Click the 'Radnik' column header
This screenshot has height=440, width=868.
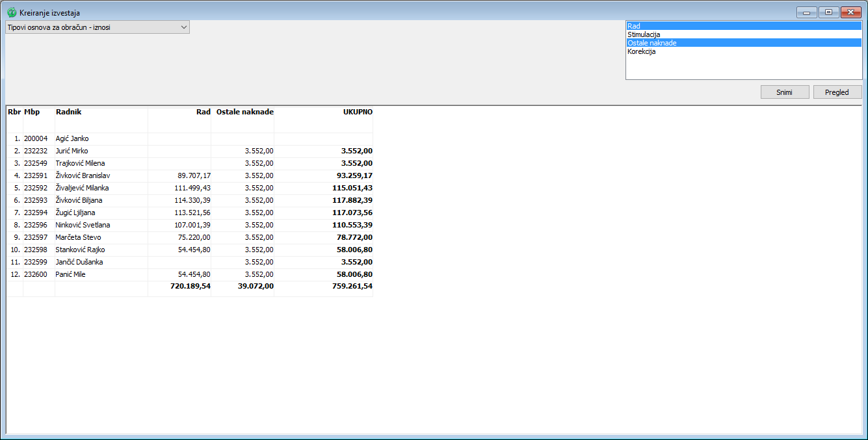pyautogui.click(x=68, y=112)
